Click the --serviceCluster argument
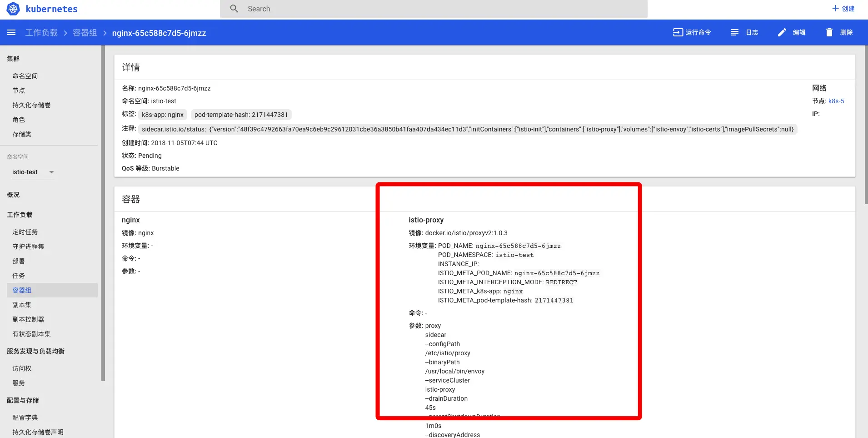 pos(448,380)
